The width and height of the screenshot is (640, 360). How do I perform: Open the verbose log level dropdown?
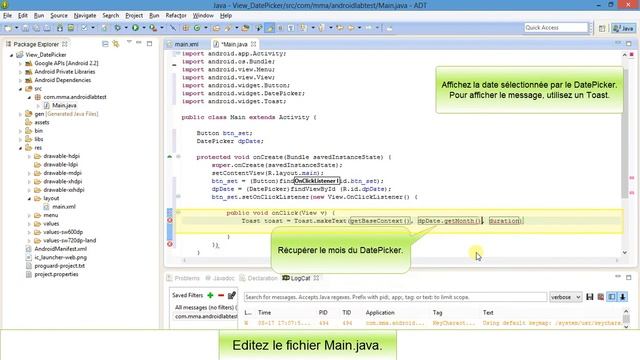566,297
